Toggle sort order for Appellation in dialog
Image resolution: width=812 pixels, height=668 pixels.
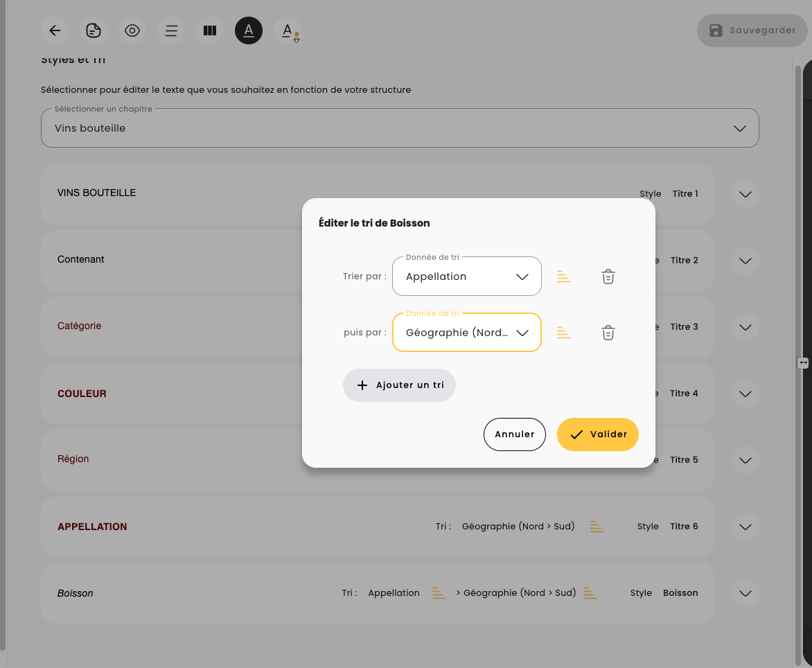tap(564, 276)
